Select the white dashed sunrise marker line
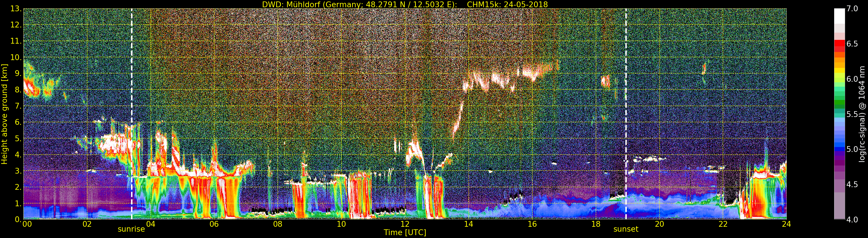 (x=131, y=114)
